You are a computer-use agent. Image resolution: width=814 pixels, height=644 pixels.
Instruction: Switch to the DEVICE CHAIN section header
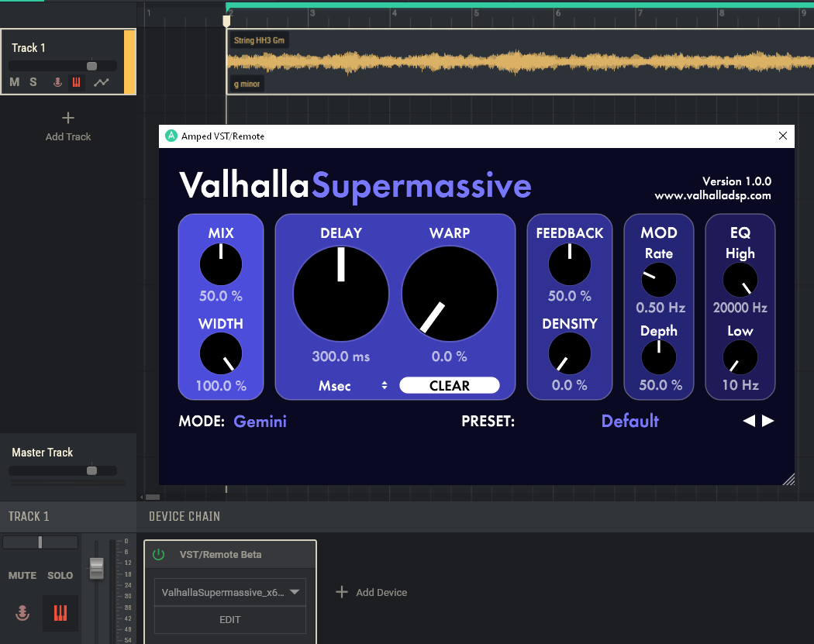pos(185,515)
